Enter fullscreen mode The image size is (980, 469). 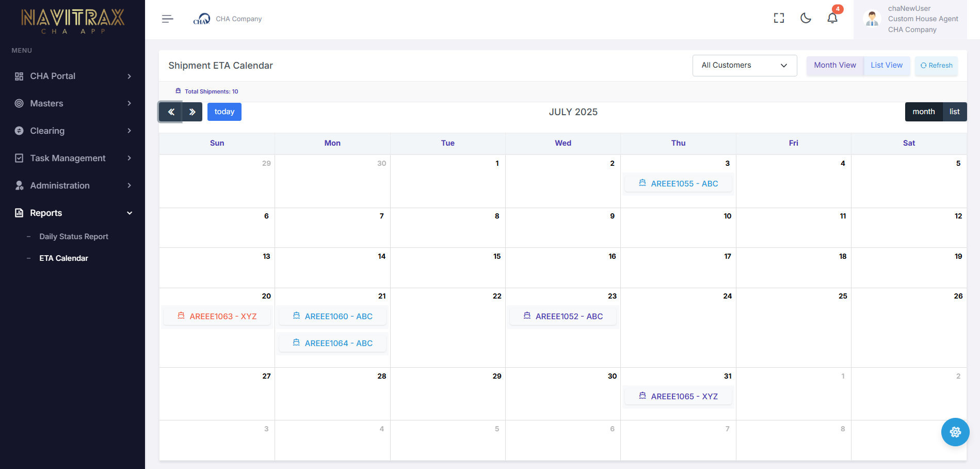779,19
